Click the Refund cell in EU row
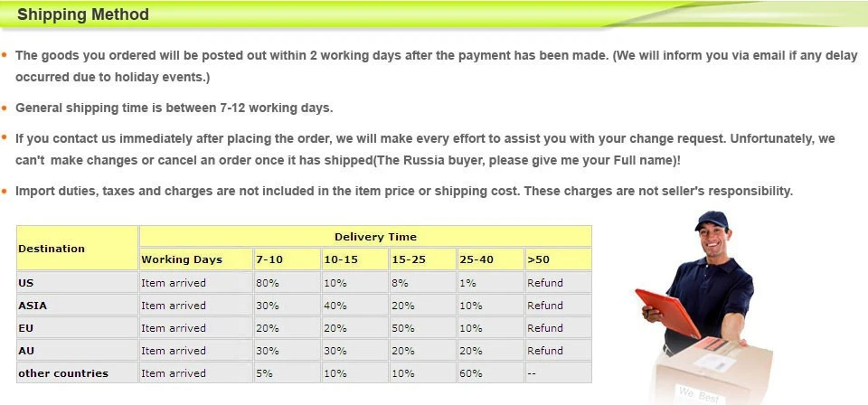This screenshot has height=405, width=868. pos(558,327)
